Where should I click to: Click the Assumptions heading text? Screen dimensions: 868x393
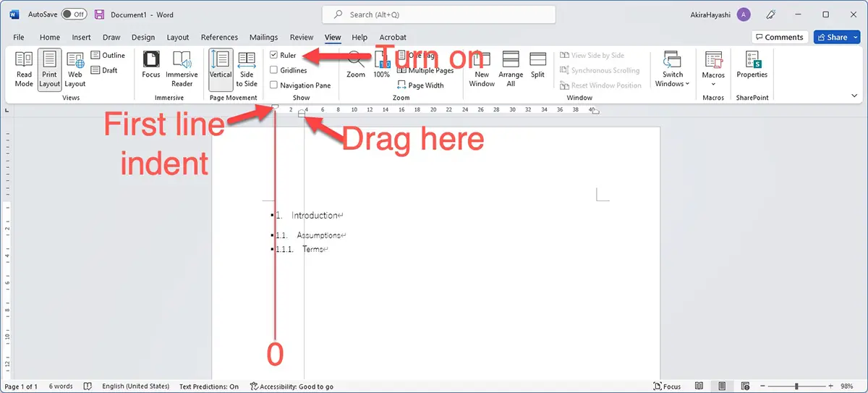319,235
